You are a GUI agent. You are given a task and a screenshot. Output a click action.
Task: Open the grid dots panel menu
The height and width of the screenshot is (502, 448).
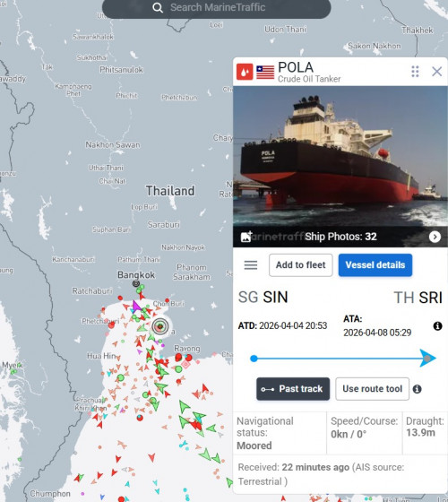pos(415,72)
